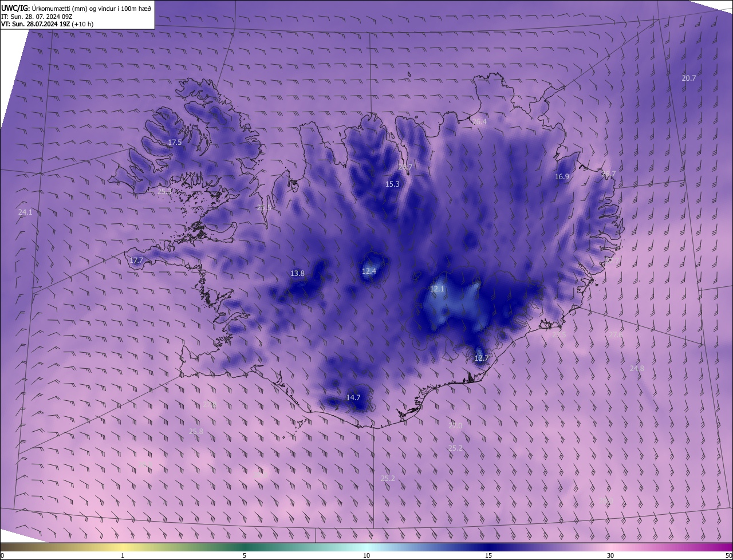The width and height of the screenshot is (733, 560).
Task: Click the 27.0 value label
Action: 455,425
